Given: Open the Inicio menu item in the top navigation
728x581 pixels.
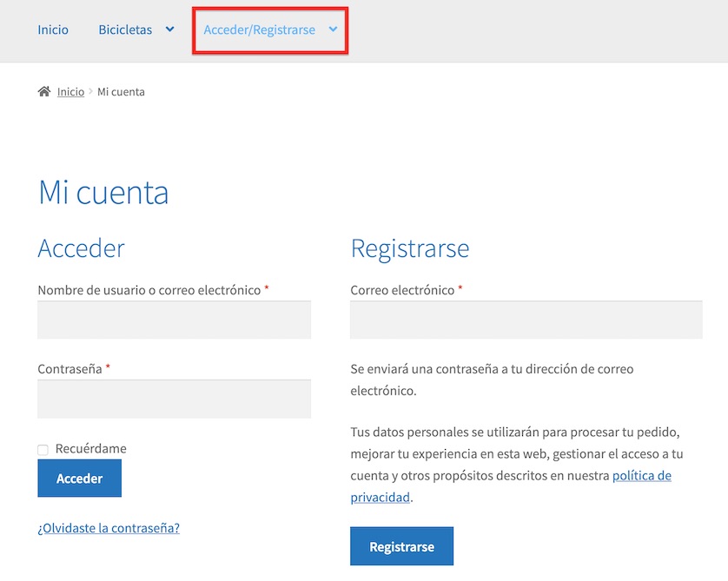Looking at the screenshot, I should [x=53, y=30].
